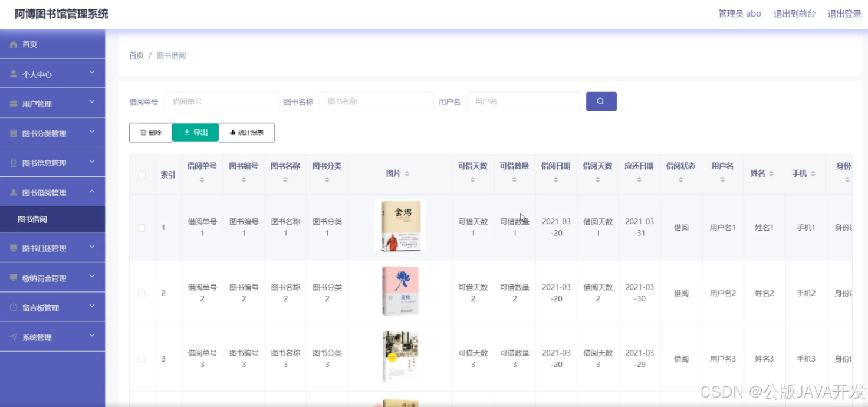Click the 2021-03-31 due date cell
The image size is (868, 407).
(x=639, y=228)
